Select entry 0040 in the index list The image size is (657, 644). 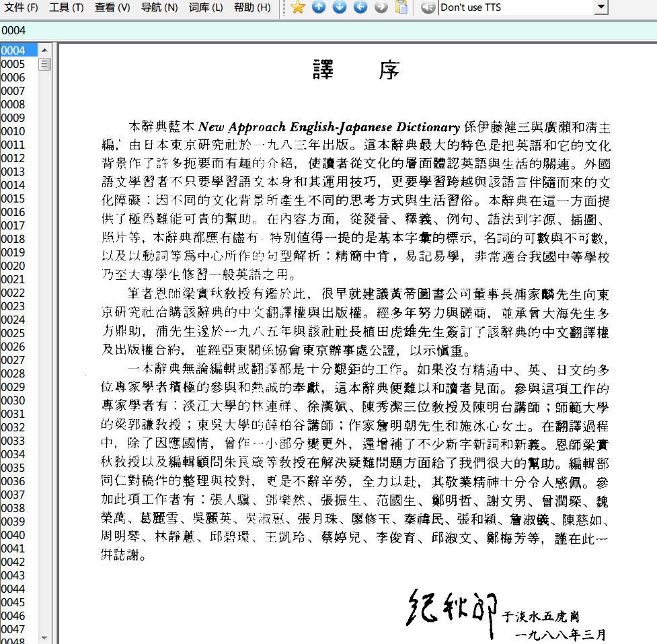click(19, 535)
